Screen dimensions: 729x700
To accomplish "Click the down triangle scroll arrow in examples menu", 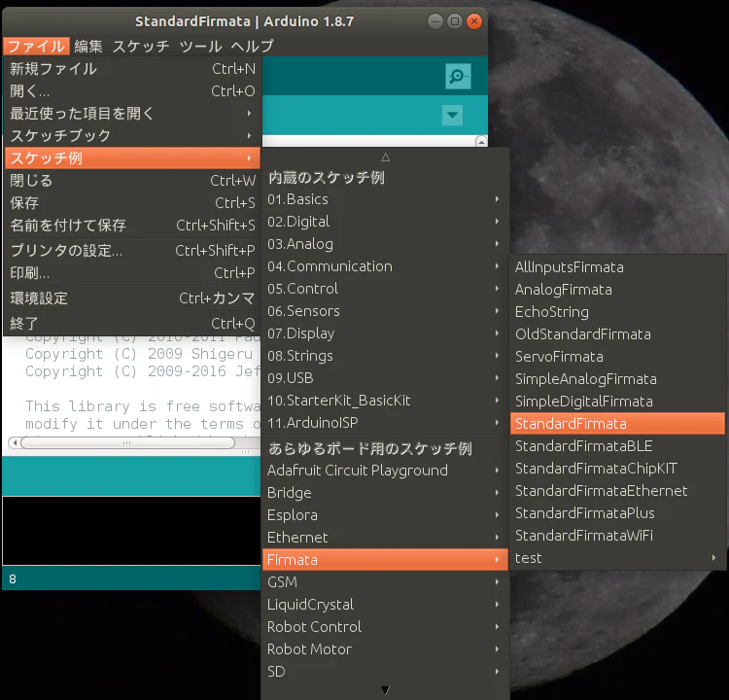I will (x=386, y=690).
